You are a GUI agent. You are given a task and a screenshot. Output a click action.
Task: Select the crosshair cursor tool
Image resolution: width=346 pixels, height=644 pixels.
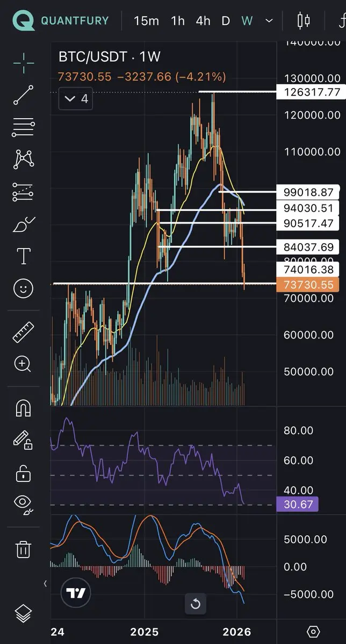coord(24,63)
